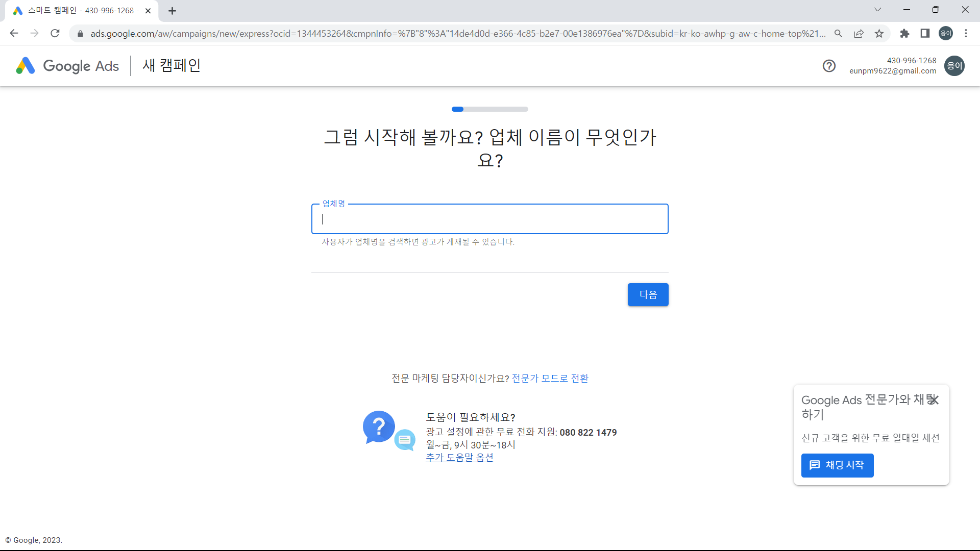Click inside the 업체명 input field
The width and height of the screenshot is (980, 551).
point(489,219)
